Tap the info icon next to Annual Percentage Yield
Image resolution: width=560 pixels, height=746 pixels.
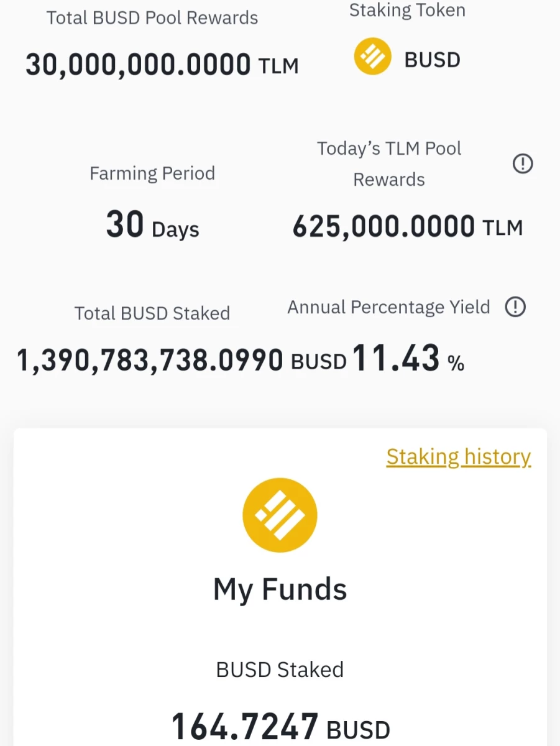tap(515, 307)
